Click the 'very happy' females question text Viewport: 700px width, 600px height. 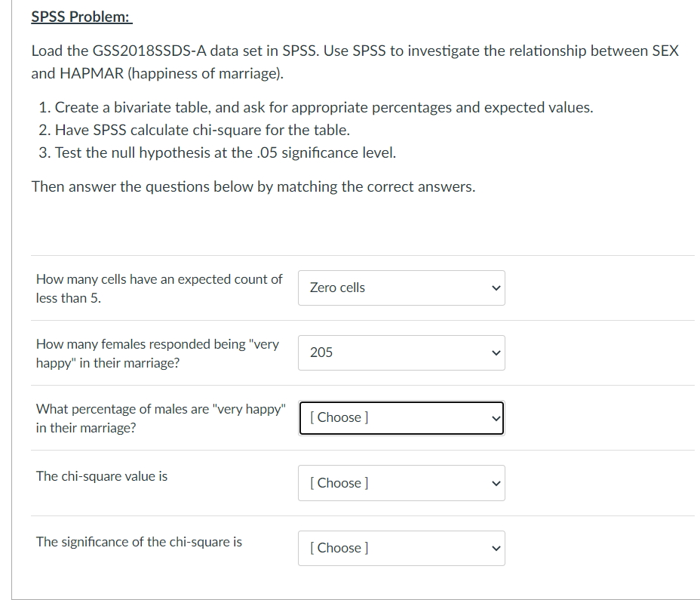[x=158, y=352]
